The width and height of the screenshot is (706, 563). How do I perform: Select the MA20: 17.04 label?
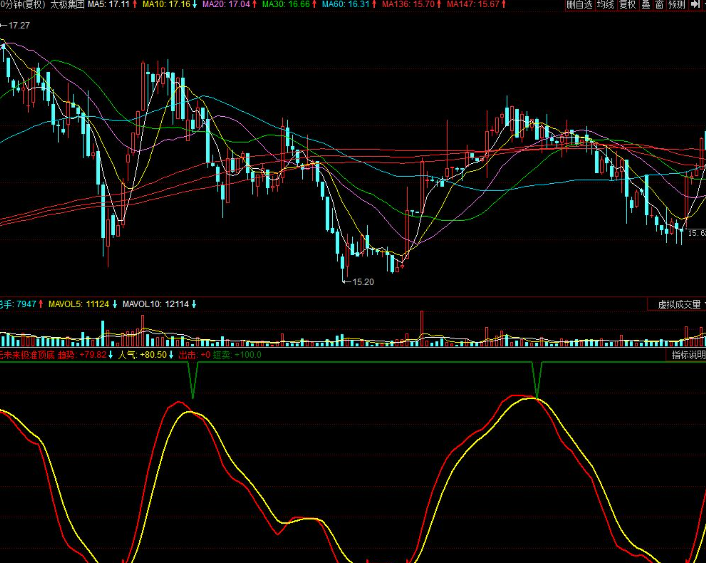click(226, 5)
